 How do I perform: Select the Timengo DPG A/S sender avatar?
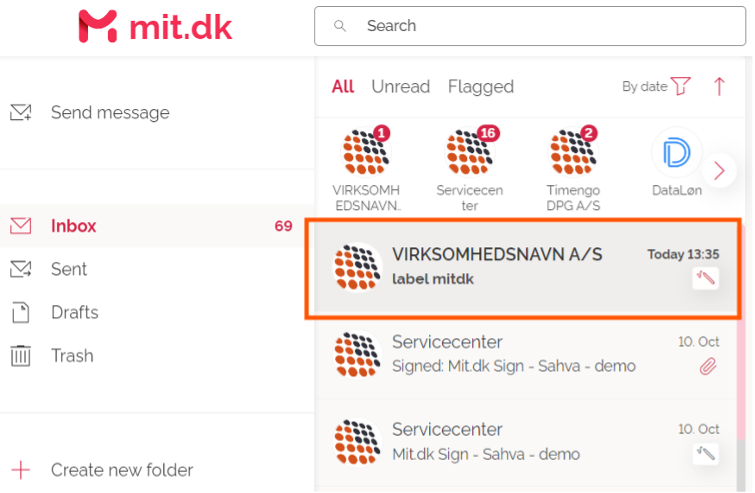click(574, 155)
